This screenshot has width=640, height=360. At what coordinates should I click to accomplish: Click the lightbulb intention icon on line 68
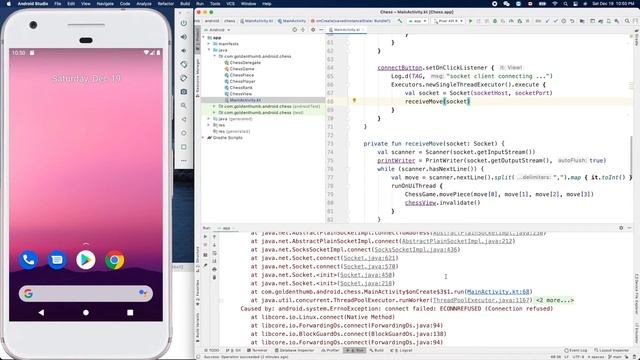[354, 100]
